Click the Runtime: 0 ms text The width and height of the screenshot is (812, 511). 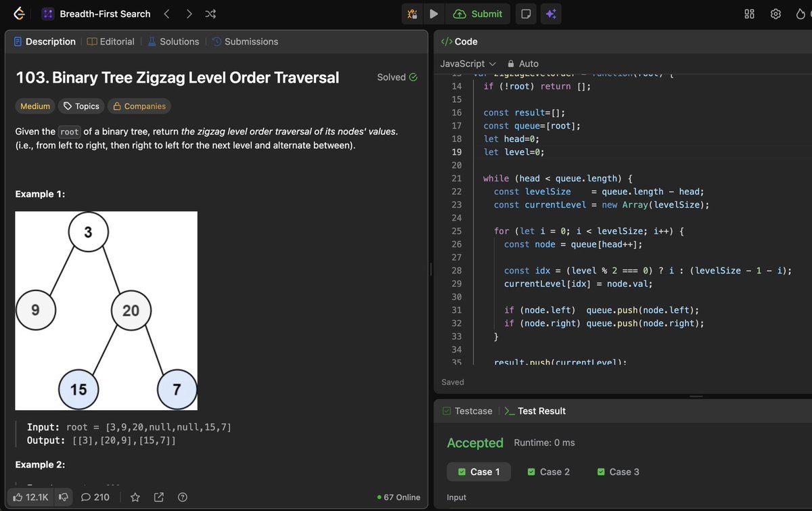click(x=544, y=443)
